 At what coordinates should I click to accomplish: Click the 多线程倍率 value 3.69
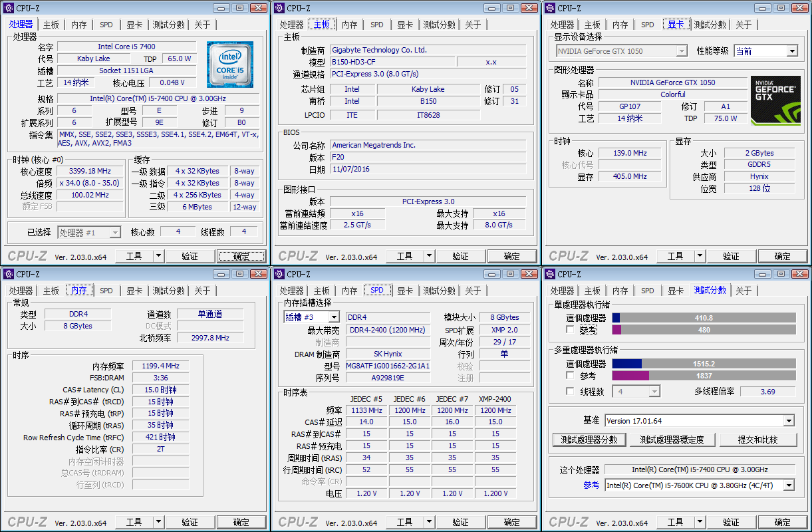point(767,392)
